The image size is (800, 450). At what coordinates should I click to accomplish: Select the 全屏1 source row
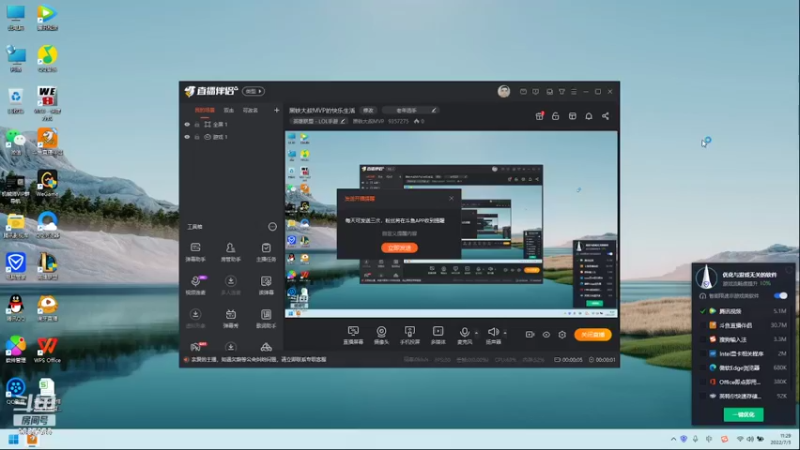point(232,124)
